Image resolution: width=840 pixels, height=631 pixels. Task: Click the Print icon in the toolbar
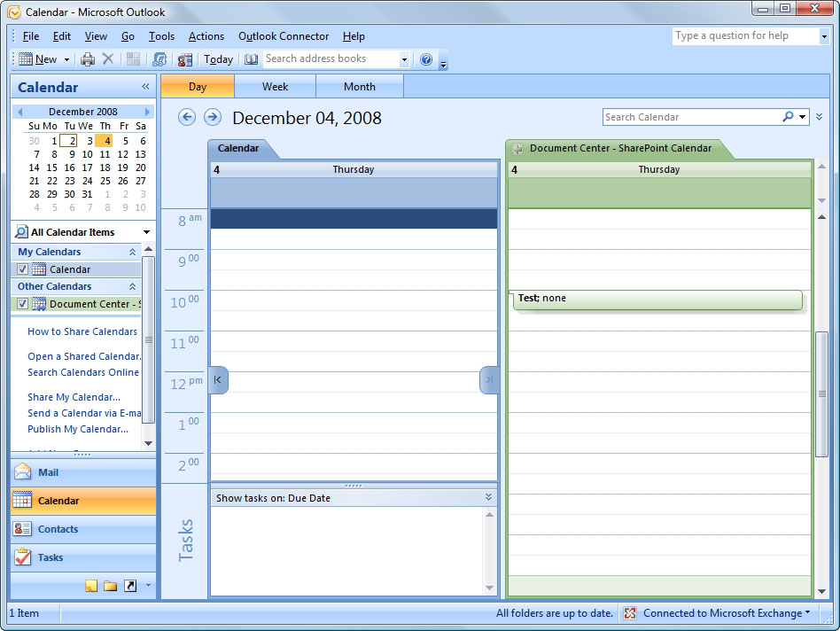[x=88, y=59]
